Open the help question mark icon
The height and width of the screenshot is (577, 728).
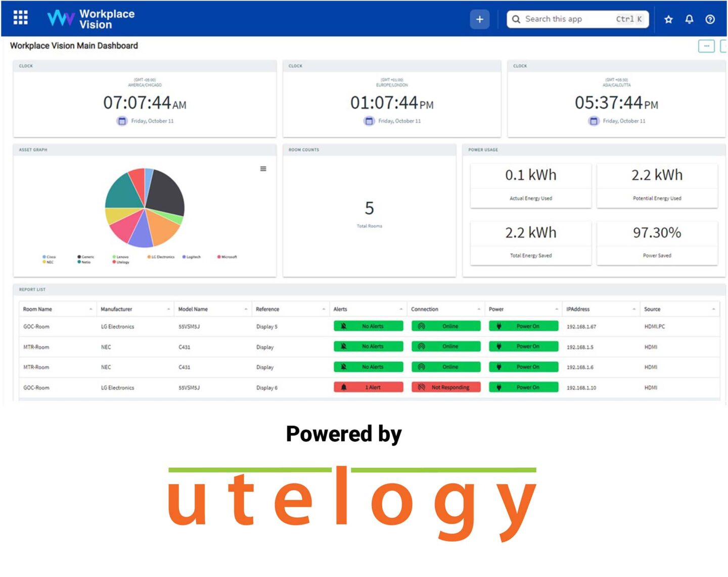coord(710,19)
